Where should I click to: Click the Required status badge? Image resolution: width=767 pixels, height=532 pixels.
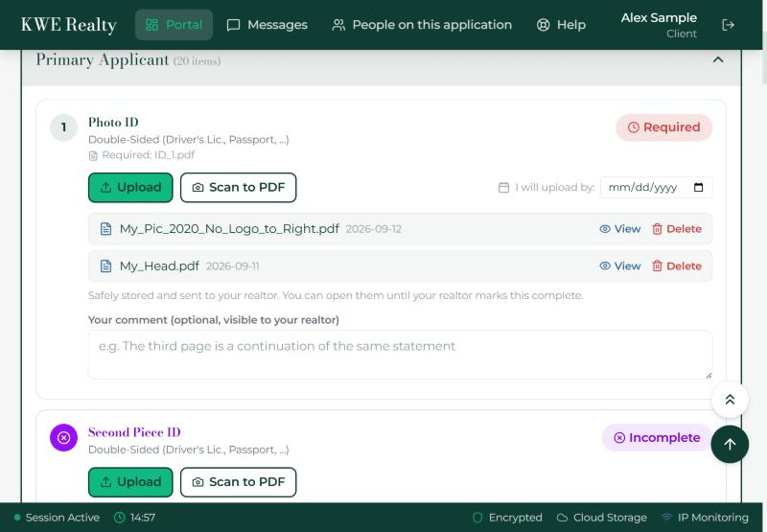pyautogui.click(x=663, y=127)
